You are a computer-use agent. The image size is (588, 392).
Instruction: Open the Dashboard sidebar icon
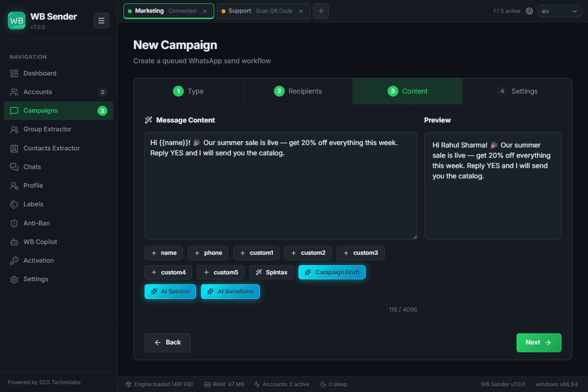[x=14, y=73]
